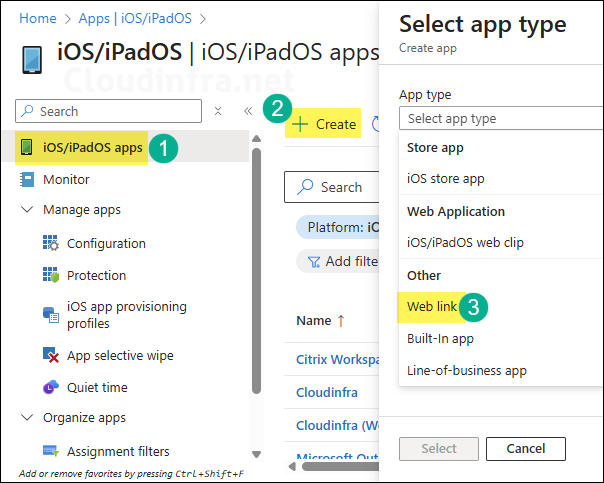
Task: Click the Create button
Action: pos(323,124)
